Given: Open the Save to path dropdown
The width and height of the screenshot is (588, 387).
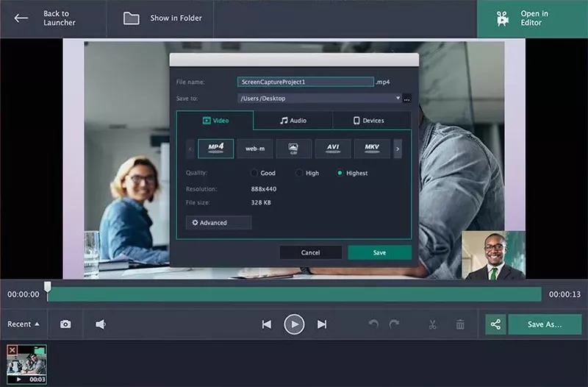Looking at the screenshot, I should [320, 99].
